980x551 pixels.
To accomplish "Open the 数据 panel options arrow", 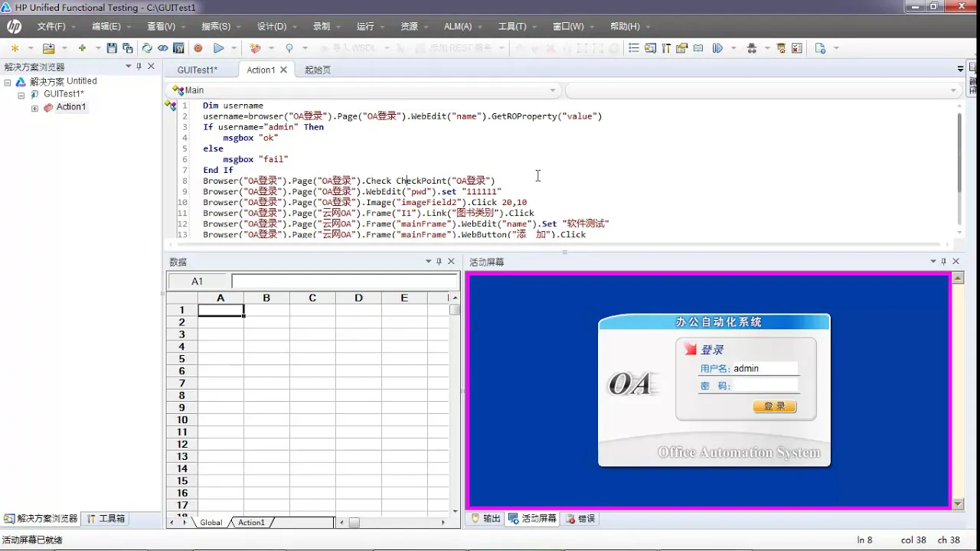I will click(429, 262).
